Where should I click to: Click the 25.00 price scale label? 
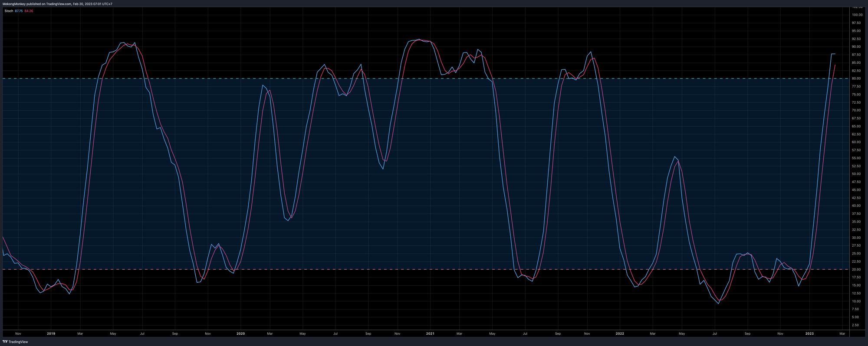tap(857, 253)
